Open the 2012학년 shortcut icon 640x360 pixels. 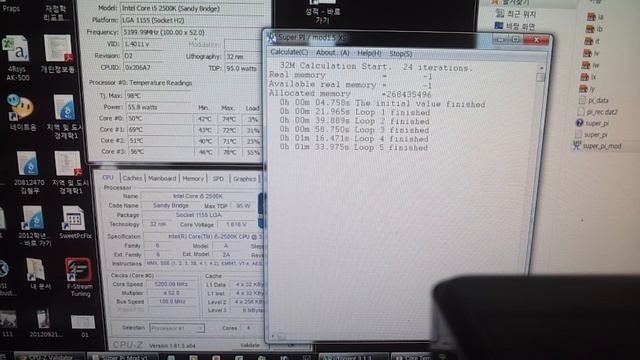click(34, 226)
